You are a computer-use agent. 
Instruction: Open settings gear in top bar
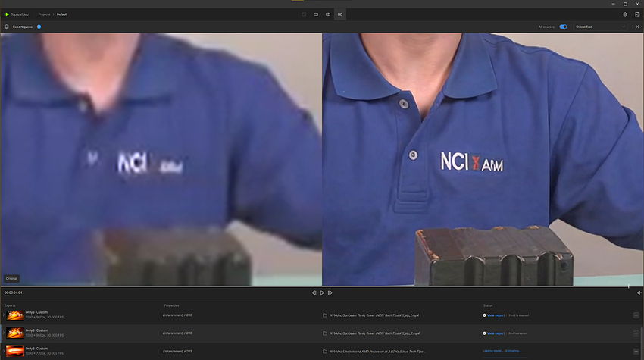625,14
